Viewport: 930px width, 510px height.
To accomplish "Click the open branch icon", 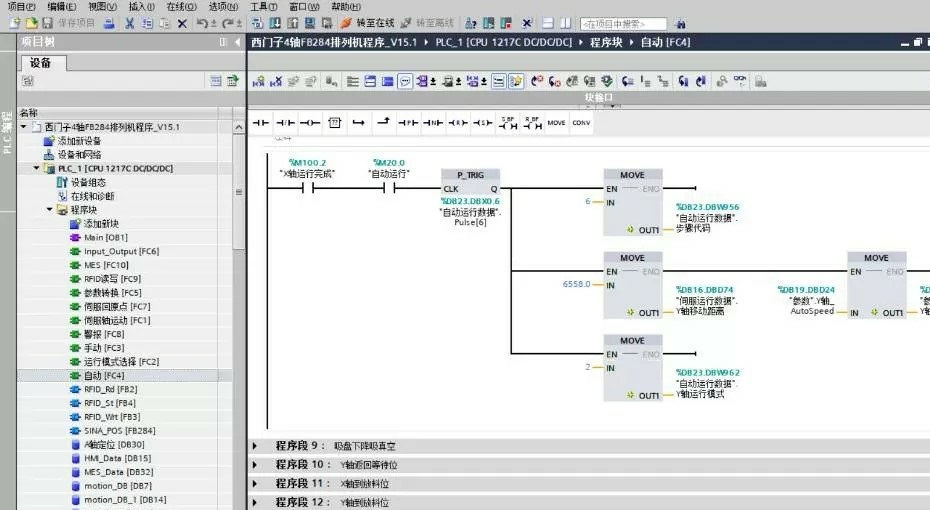I will coord(359,123).
